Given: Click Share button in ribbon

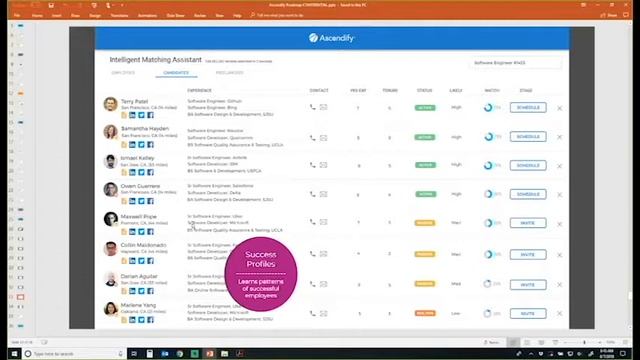Looking at the screenshot, I should [609, 15].
